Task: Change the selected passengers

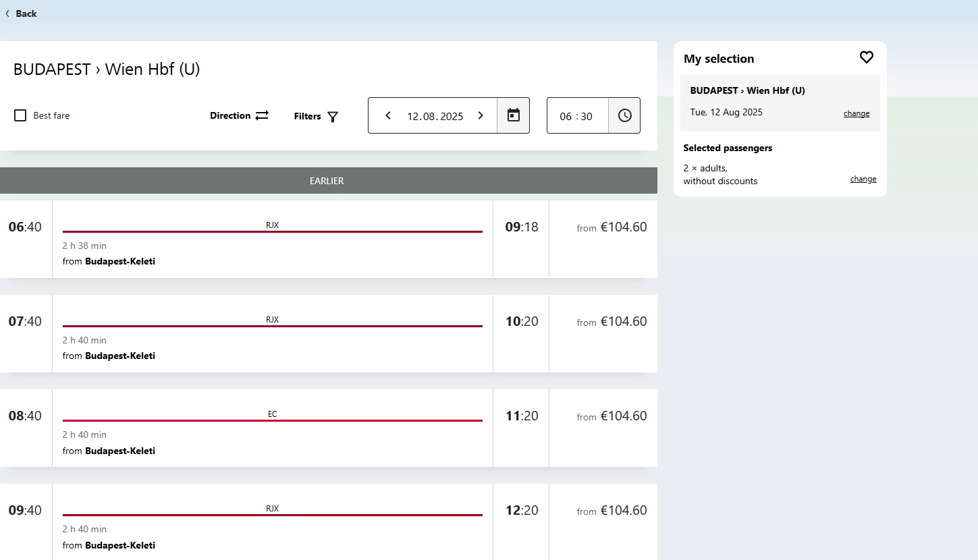Action: click(x=863, y=179)
